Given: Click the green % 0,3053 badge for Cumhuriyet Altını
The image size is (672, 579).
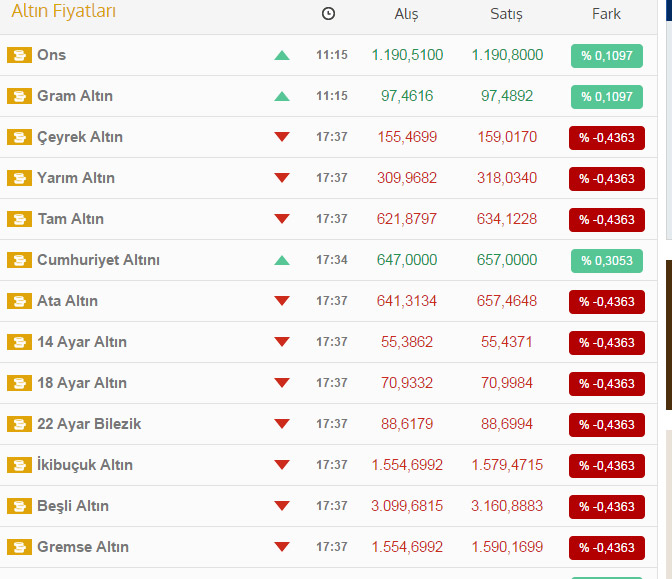Looking at the screenshot, I should pyautogui.click(x=607, y=261).
